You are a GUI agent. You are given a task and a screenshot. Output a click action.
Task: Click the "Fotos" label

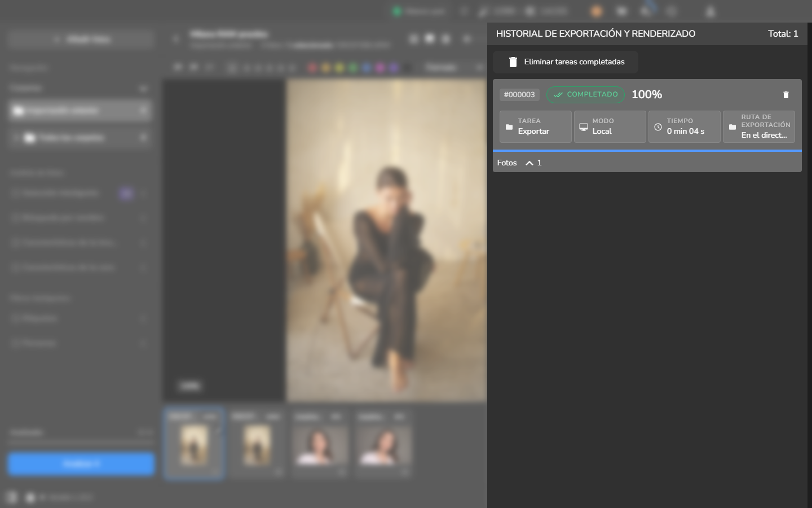click(507, 163)
